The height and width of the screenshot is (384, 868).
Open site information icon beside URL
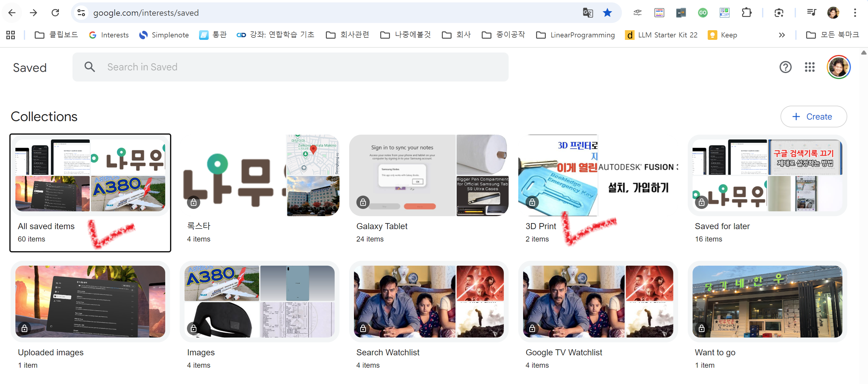tap(81, 13)
